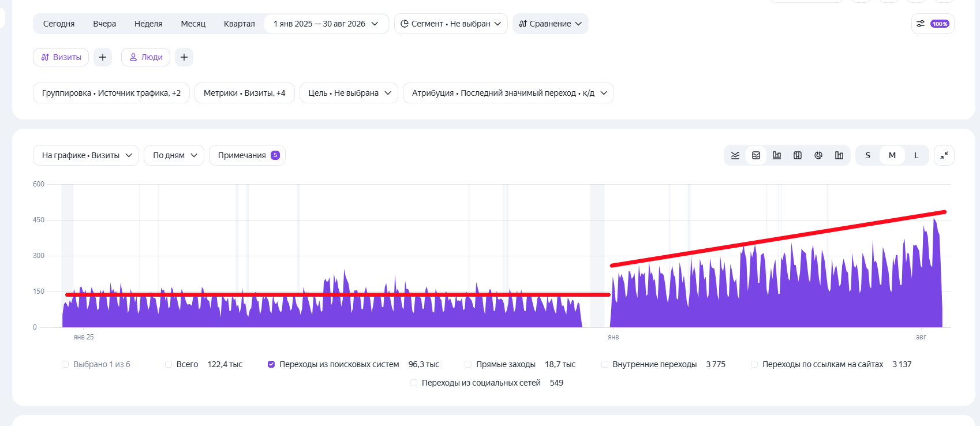
Task: Open the Визиты metric chip
Action: [x=61, y=57]
